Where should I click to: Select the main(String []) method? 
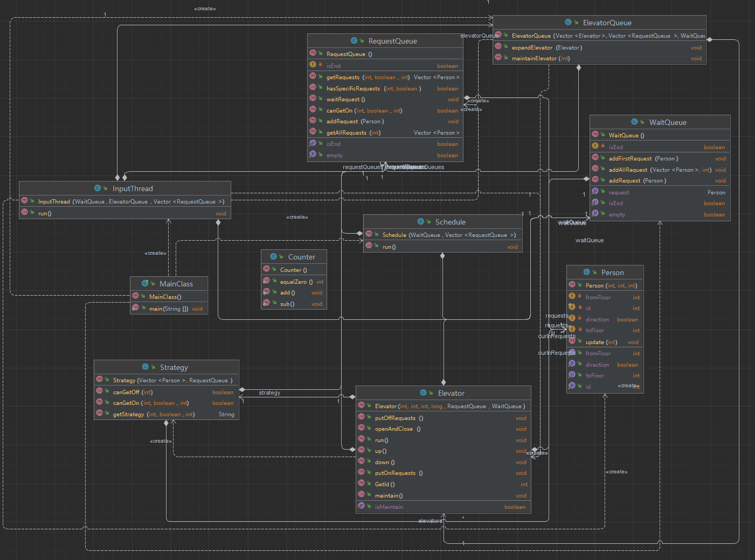pos(169,309)
